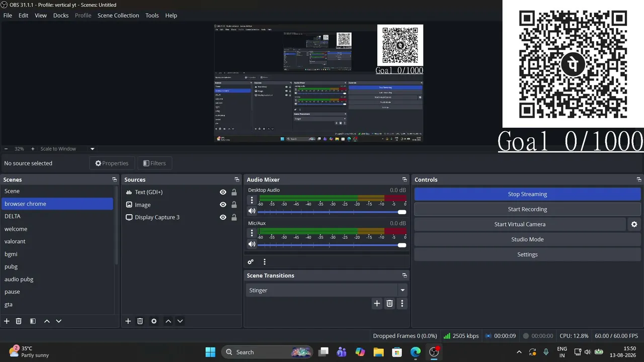Open Microsoft Store from taskbar

point(397,352)
